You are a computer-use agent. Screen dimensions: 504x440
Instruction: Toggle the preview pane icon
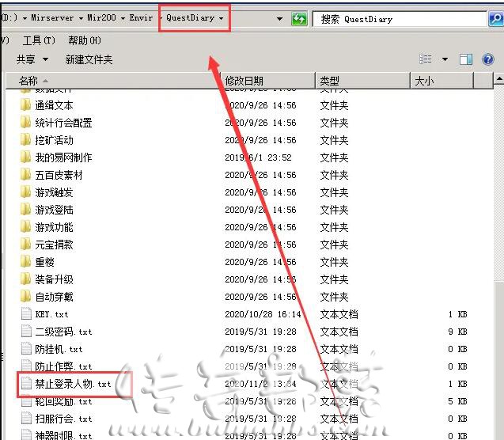click(x=466, y=59)
